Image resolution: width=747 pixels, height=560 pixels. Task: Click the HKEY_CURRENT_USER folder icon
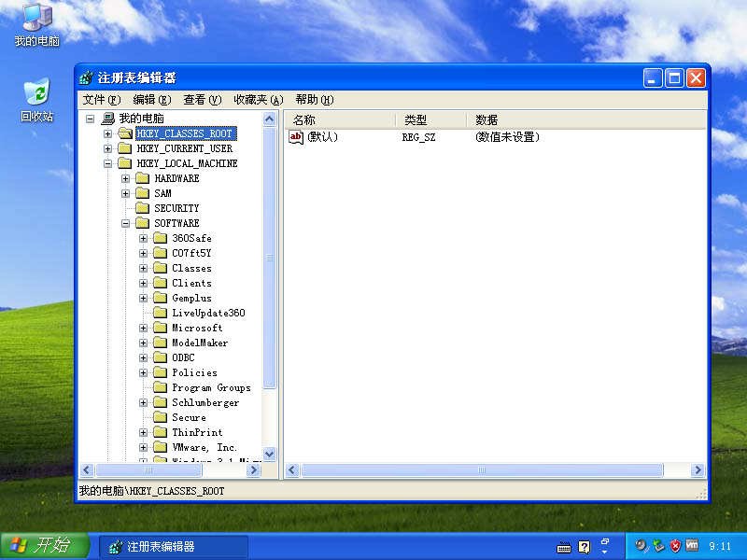[x=124, y=148]
